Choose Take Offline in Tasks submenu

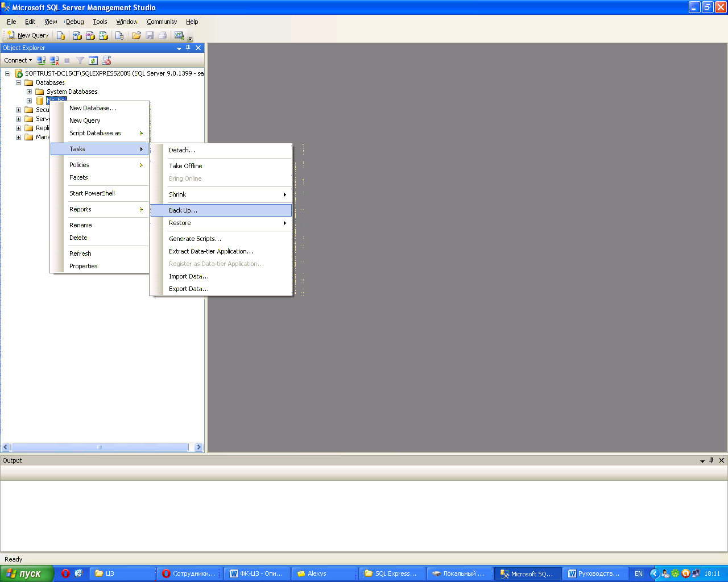tap(221, 166)
